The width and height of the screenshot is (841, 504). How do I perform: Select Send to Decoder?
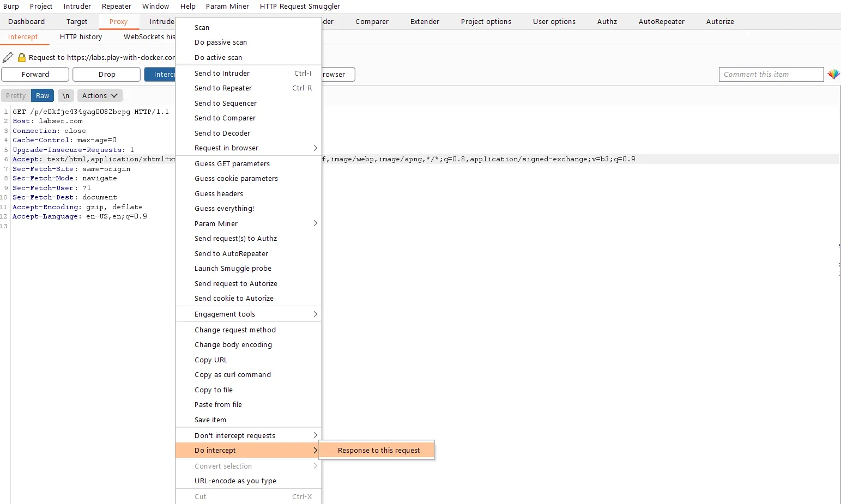[x=249, y=133]
